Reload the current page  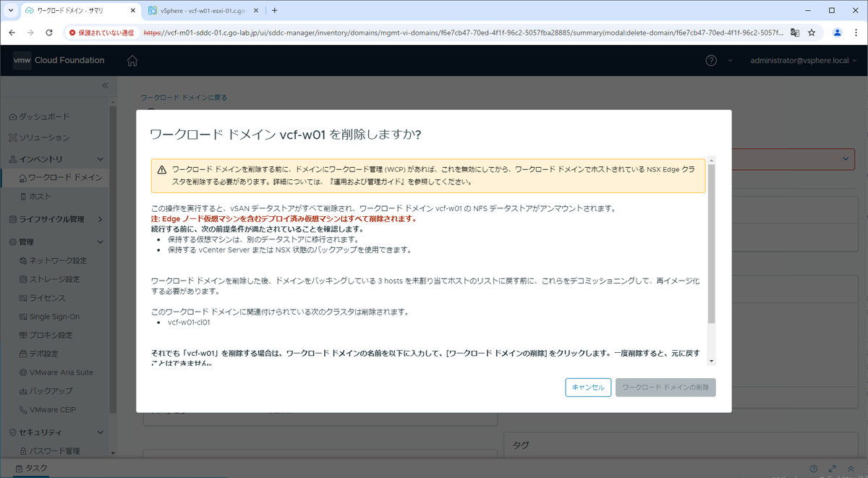coord(49,33)
